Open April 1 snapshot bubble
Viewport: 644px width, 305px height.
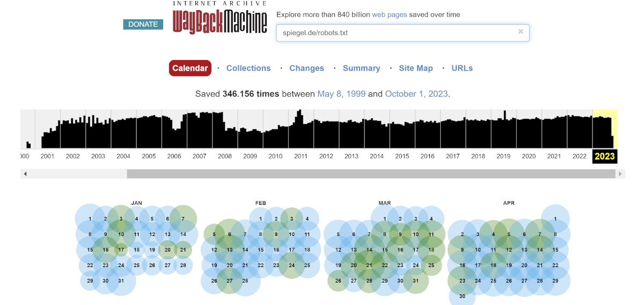pyautogui.click(x=555, y=219)
